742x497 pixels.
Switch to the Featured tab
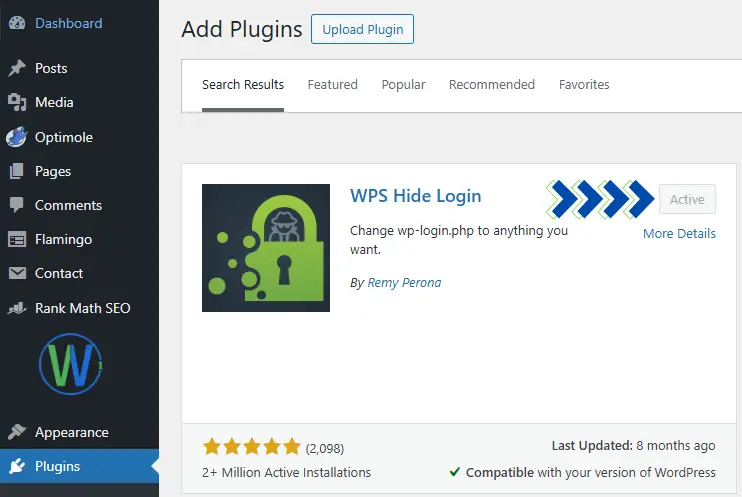pos(332,85)
